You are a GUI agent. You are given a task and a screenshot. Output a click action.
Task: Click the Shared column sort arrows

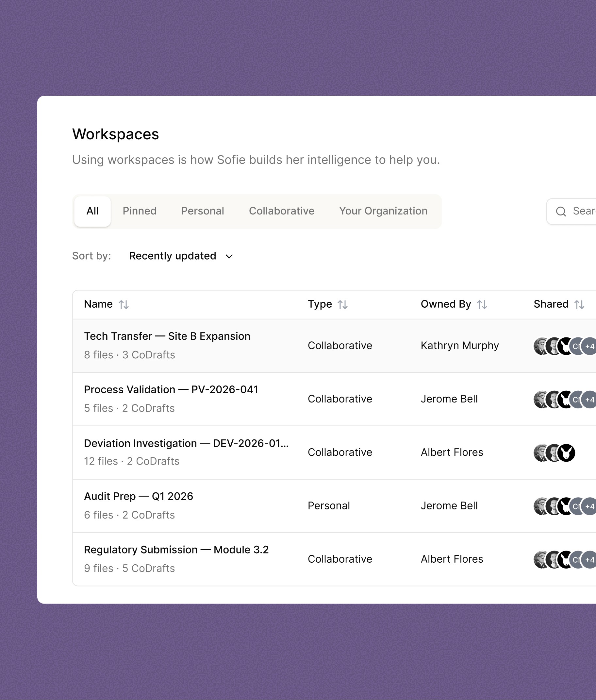click(579, 305)
